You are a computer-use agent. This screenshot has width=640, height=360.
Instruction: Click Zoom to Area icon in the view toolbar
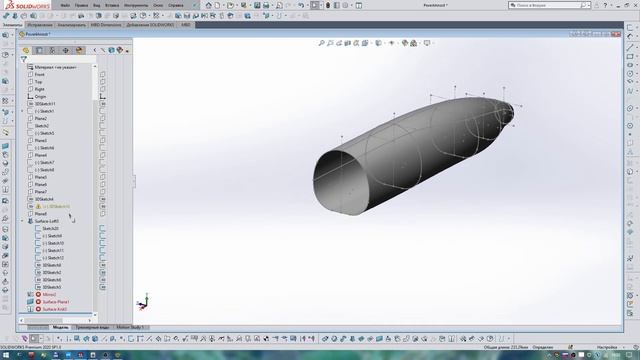(330, 43)
